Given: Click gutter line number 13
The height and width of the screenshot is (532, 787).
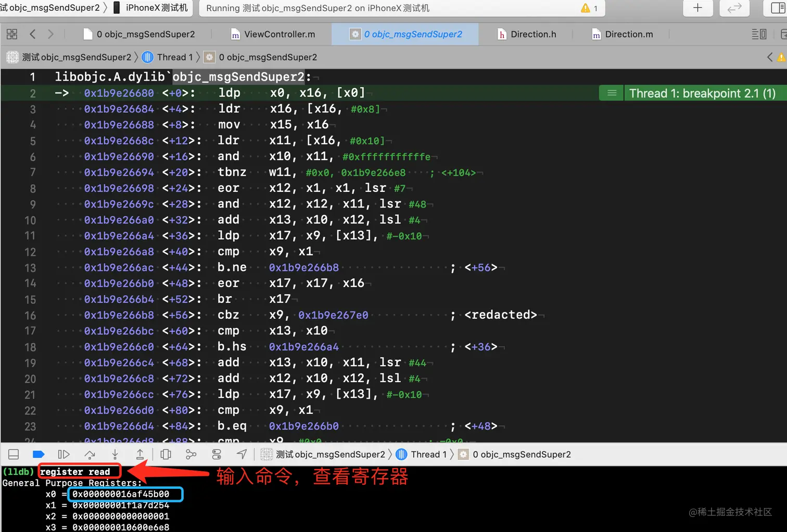Looking at the screenshot, I should tap(30, 268).
